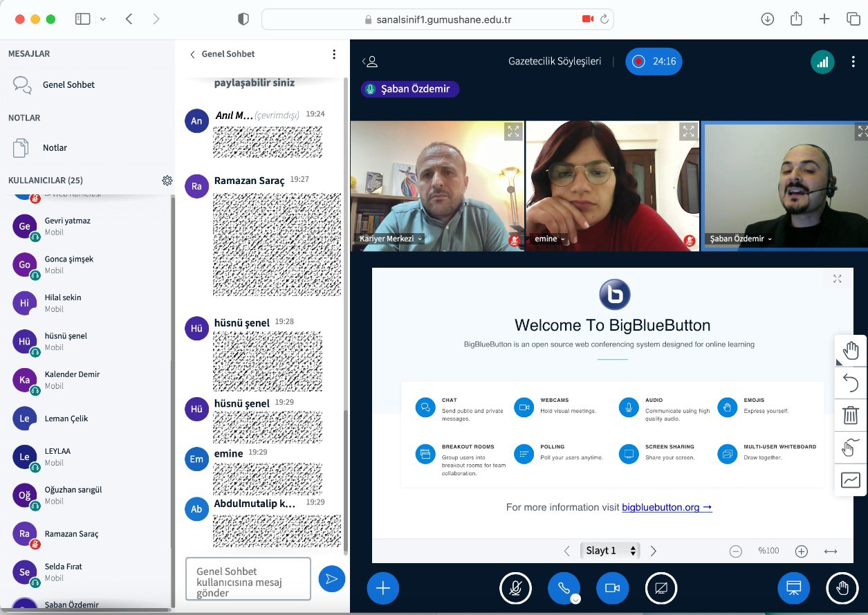Viewport: 868px width, 615px height.
Task: Open emine webcam name dropdown
Action: point(550,239)
